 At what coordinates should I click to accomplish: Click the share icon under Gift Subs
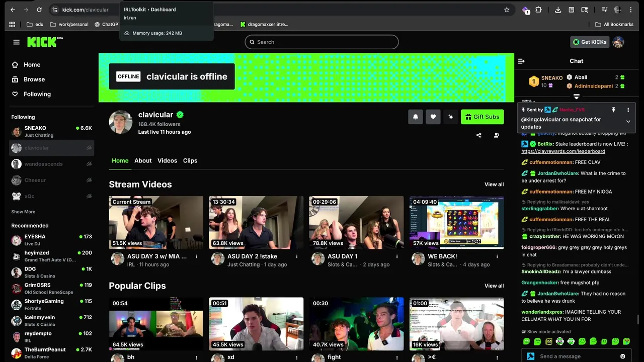pyautogui.click(x=479, y=135)
